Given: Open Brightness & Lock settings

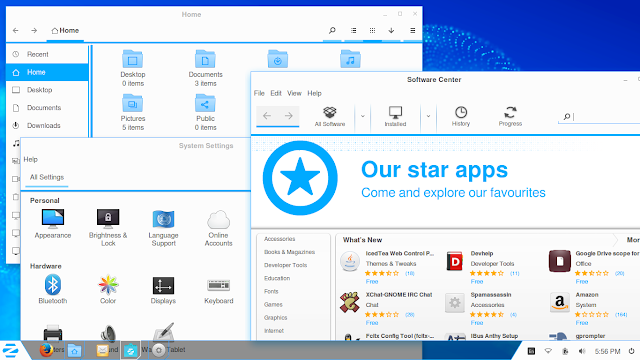Looking at the screenshot, I should [x=108, y=227].
